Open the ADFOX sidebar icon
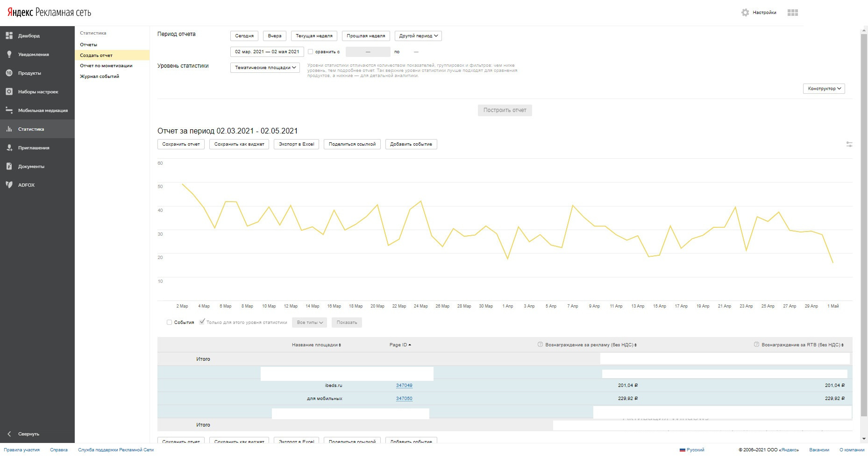The height and width of the screenshot is (456, 868). pyautogui.click(x=9, y=185)
